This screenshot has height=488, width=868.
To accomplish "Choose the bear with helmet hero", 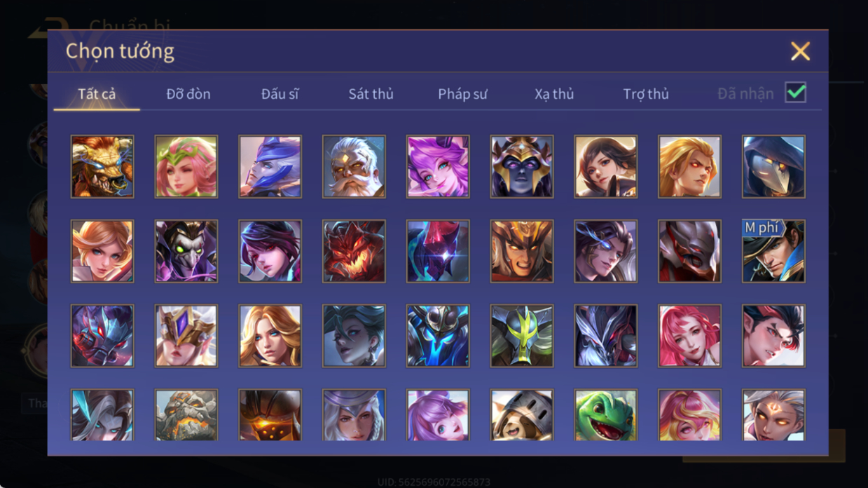I will (x=522, y=415).
